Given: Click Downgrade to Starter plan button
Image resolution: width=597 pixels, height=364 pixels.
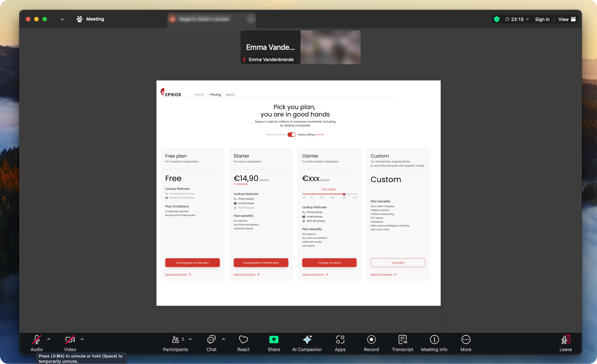Looking at the screenshot, I should coord(261,263).
